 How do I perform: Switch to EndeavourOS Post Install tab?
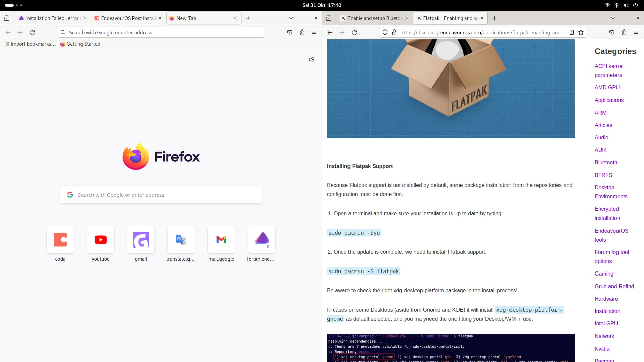coord(125,18)
